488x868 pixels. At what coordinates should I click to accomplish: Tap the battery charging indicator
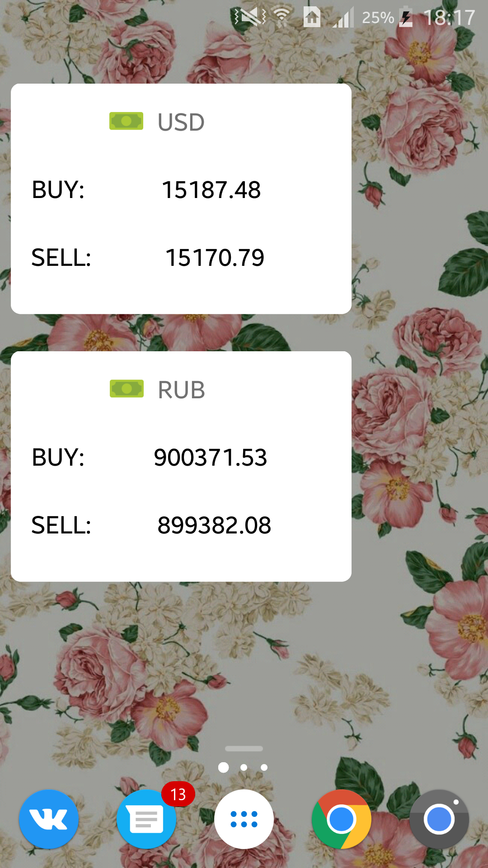(406, 18)
